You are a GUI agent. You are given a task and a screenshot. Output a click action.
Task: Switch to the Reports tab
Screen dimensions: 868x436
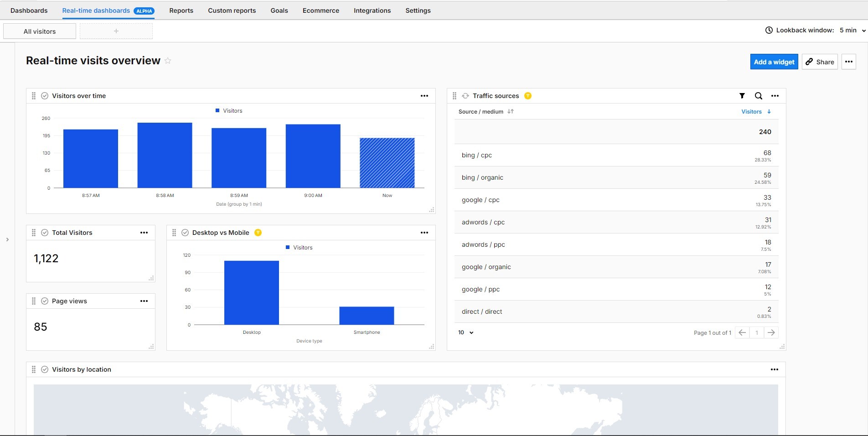coord(181,10)
